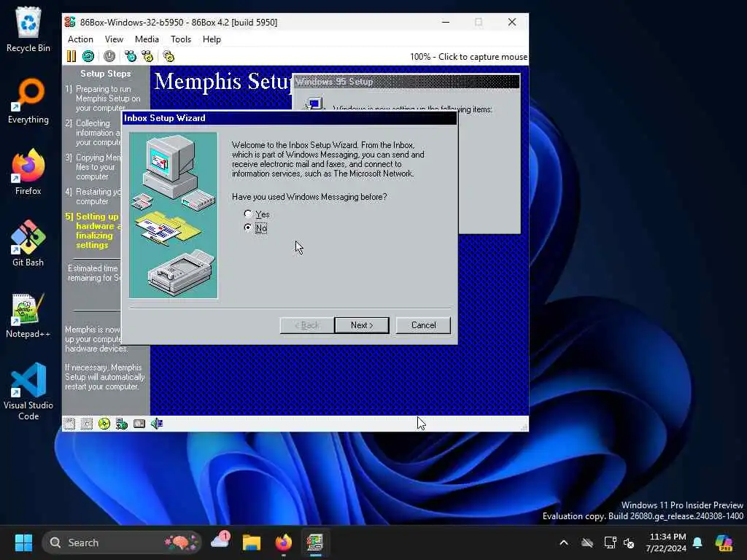Image resolution: width=747 pixels, height=560 pixels.
Task: Click the CD-ROM drive status icon
Action: point(104,424)
